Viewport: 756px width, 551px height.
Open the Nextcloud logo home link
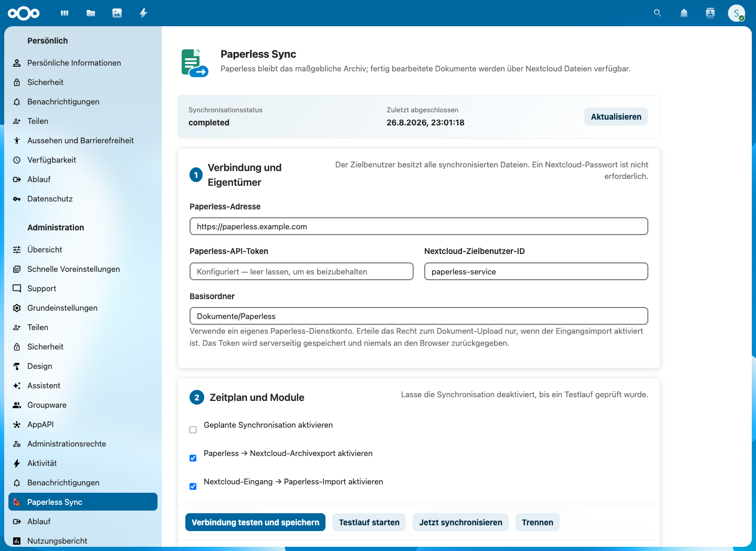click(24, 13)
